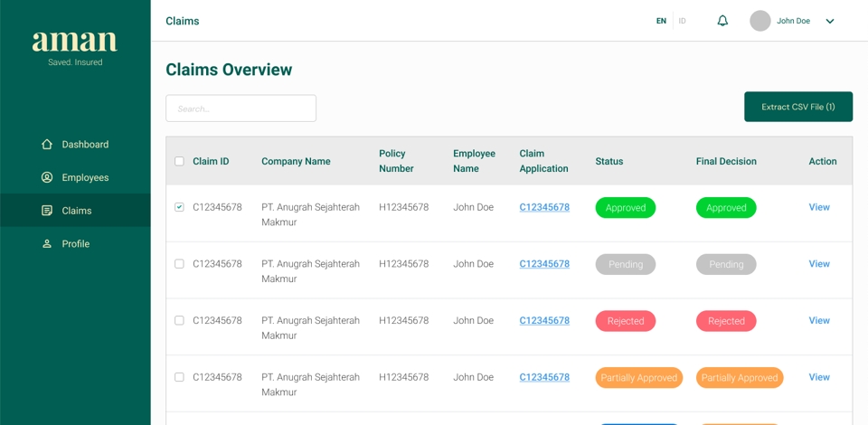
Task: Click the red Rejected Final Decision badge
Action: (x=726, y=321)
